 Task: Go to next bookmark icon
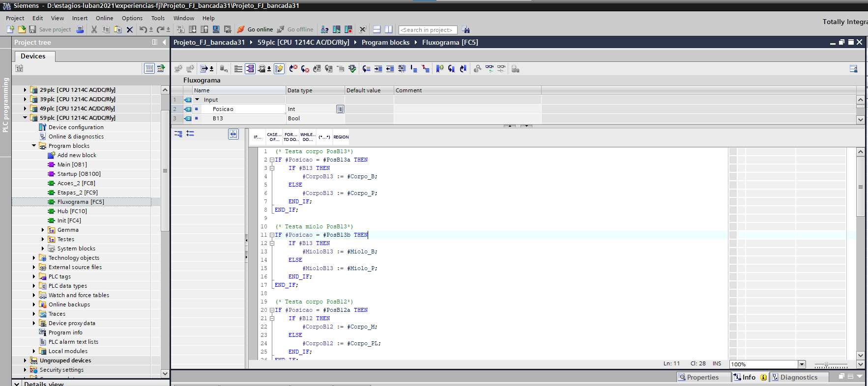(451, 69)
